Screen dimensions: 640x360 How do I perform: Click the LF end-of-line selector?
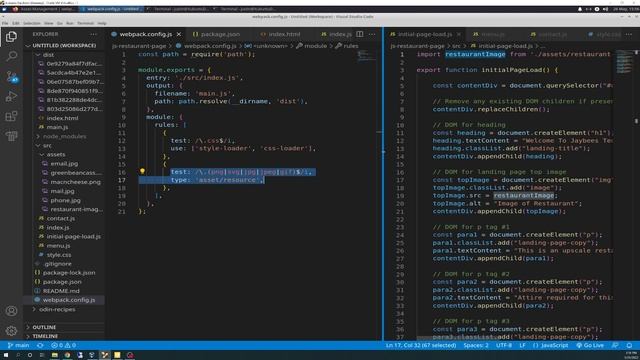(x=522, y=345)
